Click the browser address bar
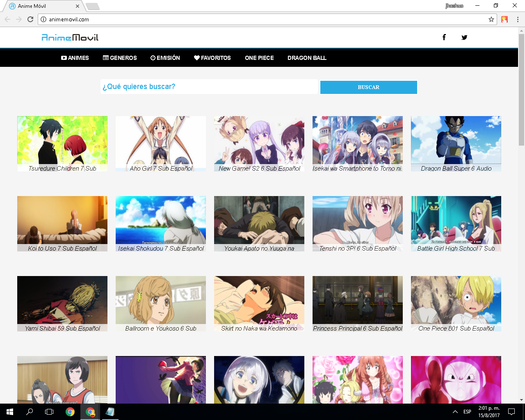The image size is (525, 420). coord(267,19)
